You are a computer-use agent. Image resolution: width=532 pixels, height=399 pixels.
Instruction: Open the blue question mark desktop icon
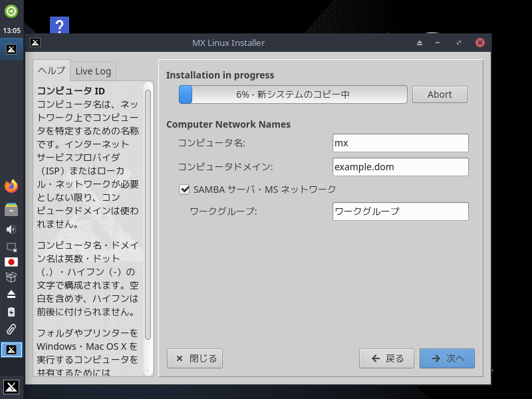pyautogui.click(x=59, y=25)
